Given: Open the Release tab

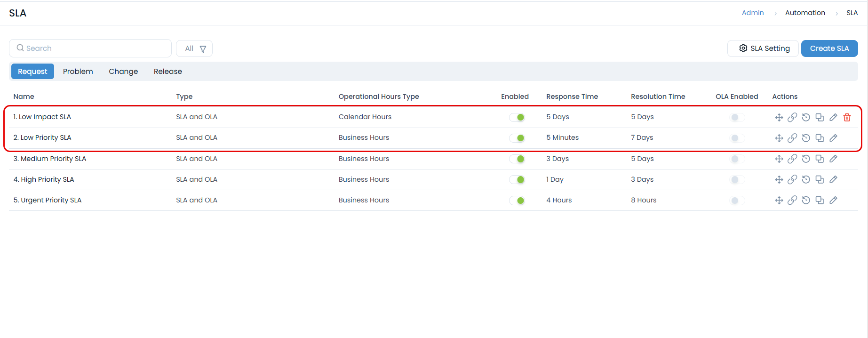Looking at the screenshot, I should pos(167,72).
